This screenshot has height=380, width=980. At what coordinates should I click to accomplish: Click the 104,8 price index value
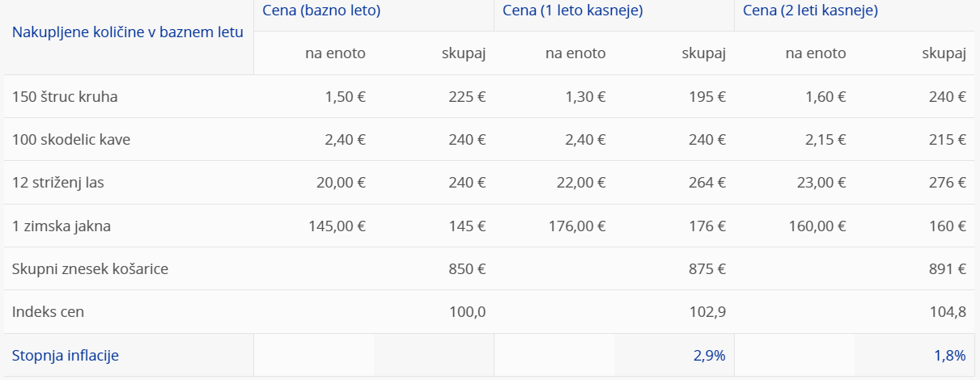tap(949, 312)
